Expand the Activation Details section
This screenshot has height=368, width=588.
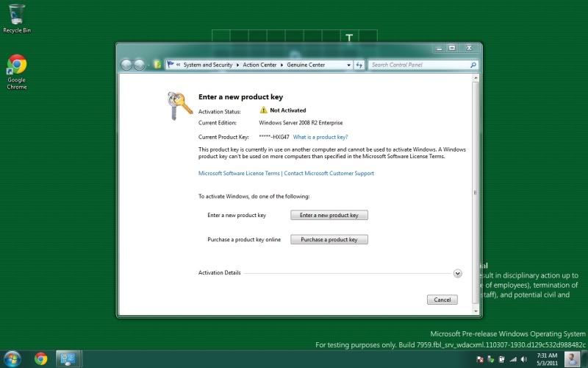[457, 273]
